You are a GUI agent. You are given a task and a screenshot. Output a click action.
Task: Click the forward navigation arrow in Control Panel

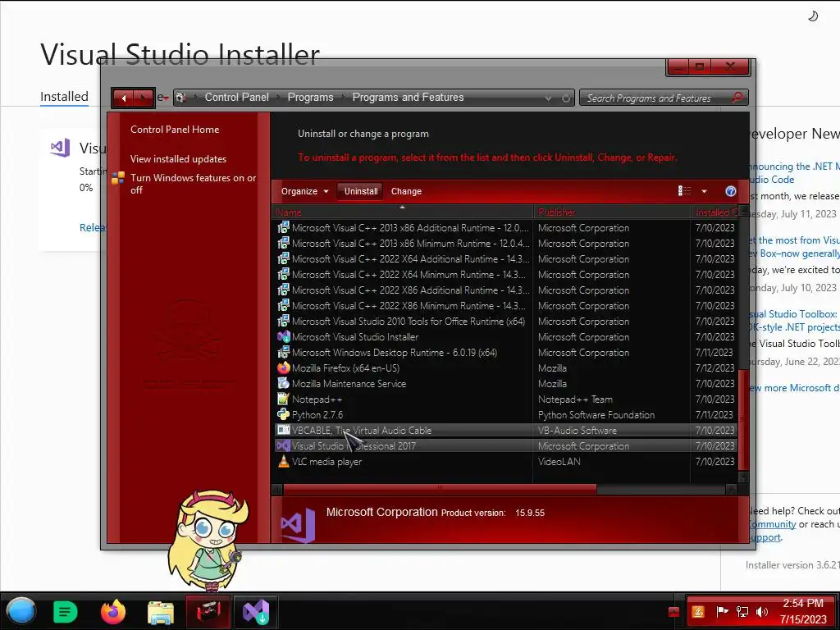click(144, 98)
